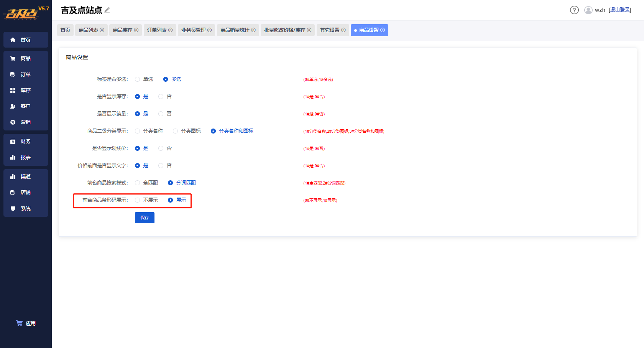Open the help question mark icon
This screenshot has width=644, height=348.
tap(574, 10)
